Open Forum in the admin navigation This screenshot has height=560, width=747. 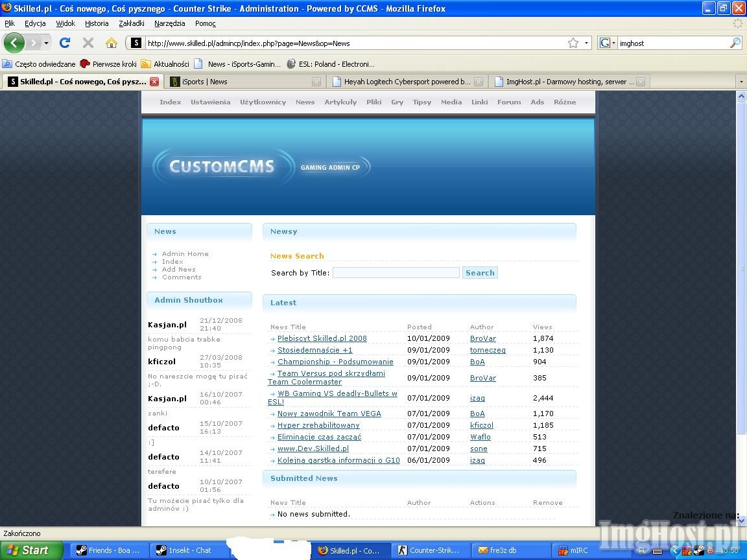[x=509, y=102]
